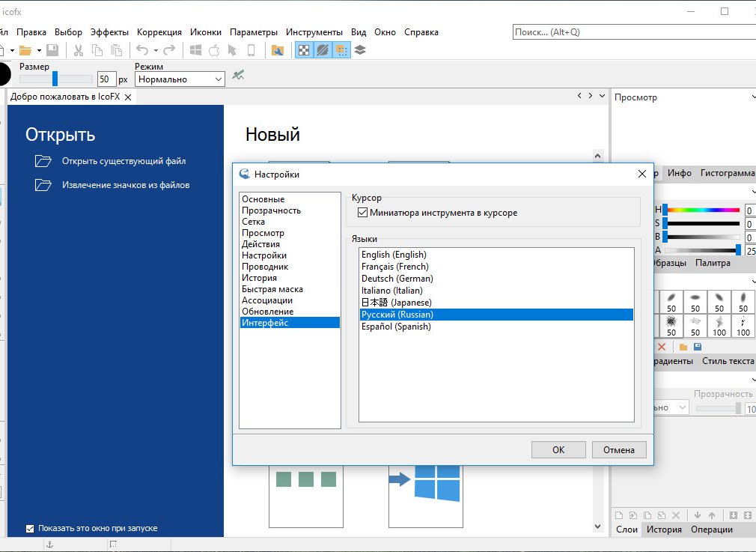The image size is (756, 552).
Task: Click Отмена in the Настройки dialog
Action: pos(619,449)
